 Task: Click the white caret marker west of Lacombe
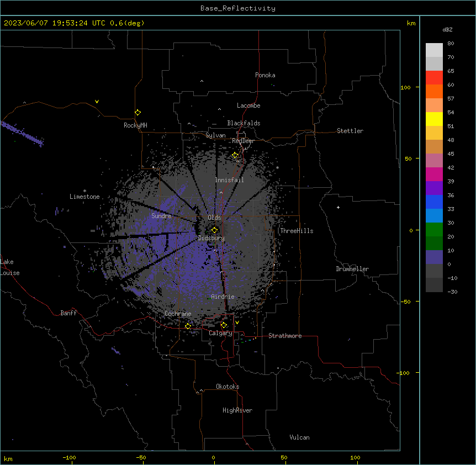coord(219,109)
